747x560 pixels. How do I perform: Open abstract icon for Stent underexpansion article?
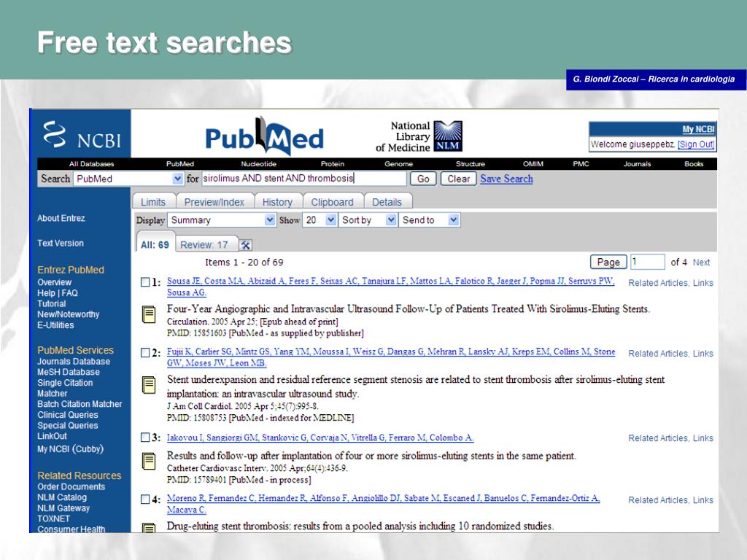pyautogui.click(x=149, y=385)
